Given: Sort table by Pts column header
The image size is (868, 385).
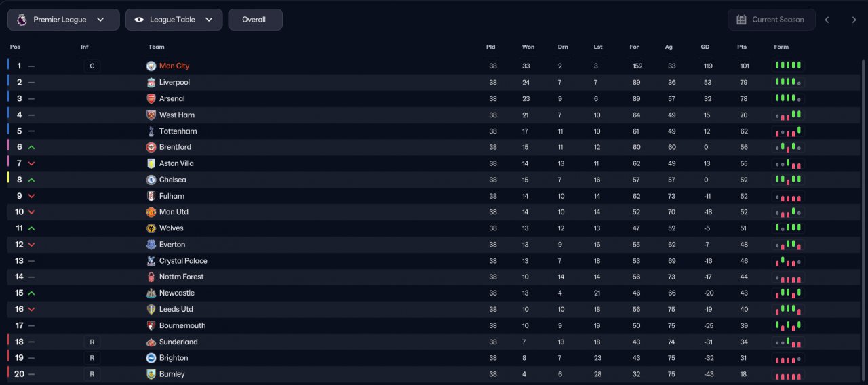Looking at the screenshot, I should [x=742, y=47].
